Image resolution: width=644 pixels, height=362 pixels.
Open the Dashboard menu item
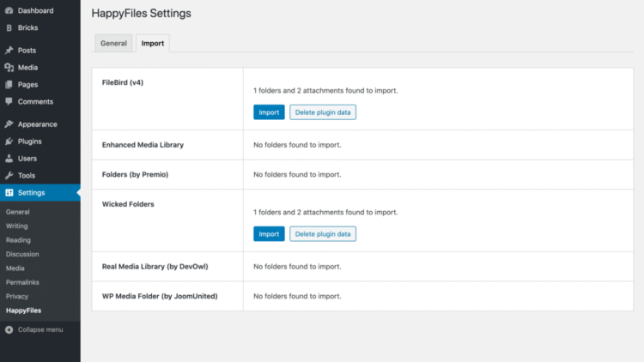pos(36,10)
